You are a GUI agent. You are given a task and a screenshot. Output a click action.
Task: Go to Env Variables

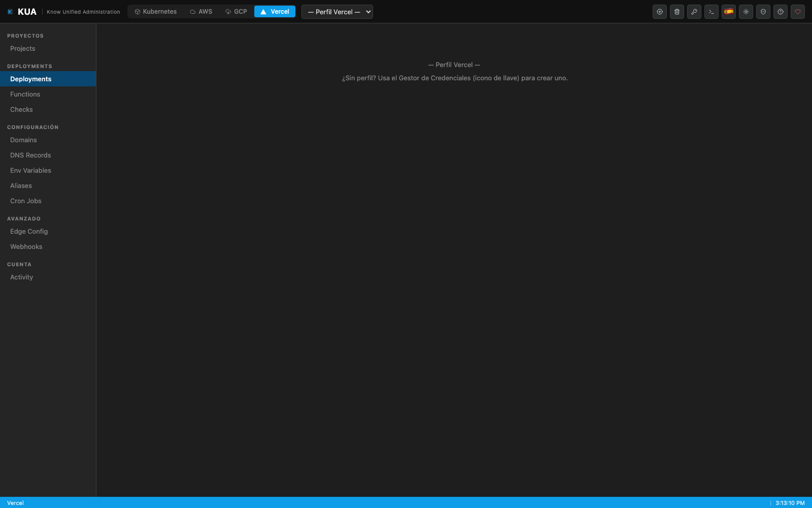point(48,171)
